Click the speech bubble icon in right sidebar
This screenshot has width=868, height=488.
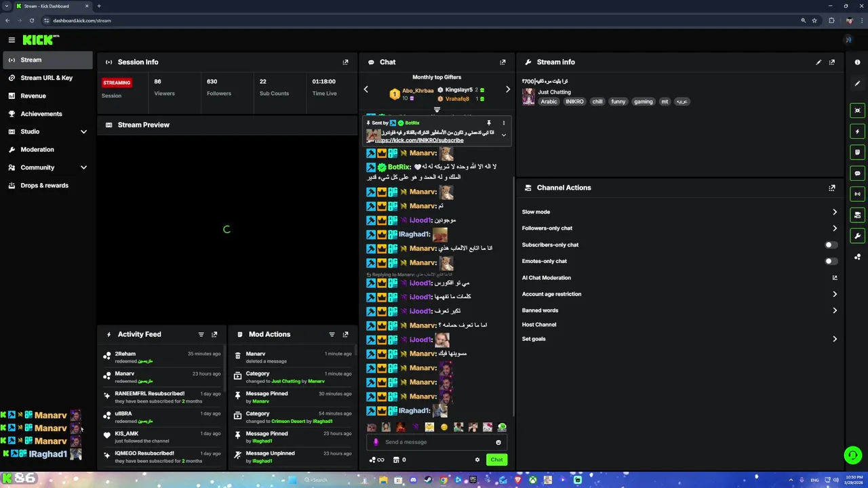(x=858, y=174)
